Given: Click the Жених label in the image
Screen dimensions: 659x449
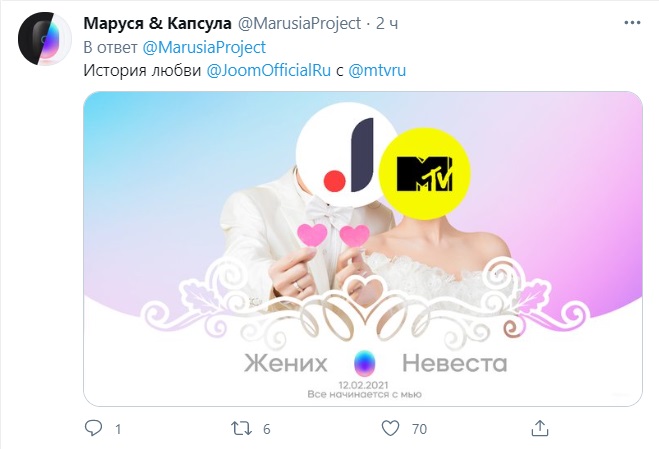Looking at the screenshot, I should (x=286, y=363).
